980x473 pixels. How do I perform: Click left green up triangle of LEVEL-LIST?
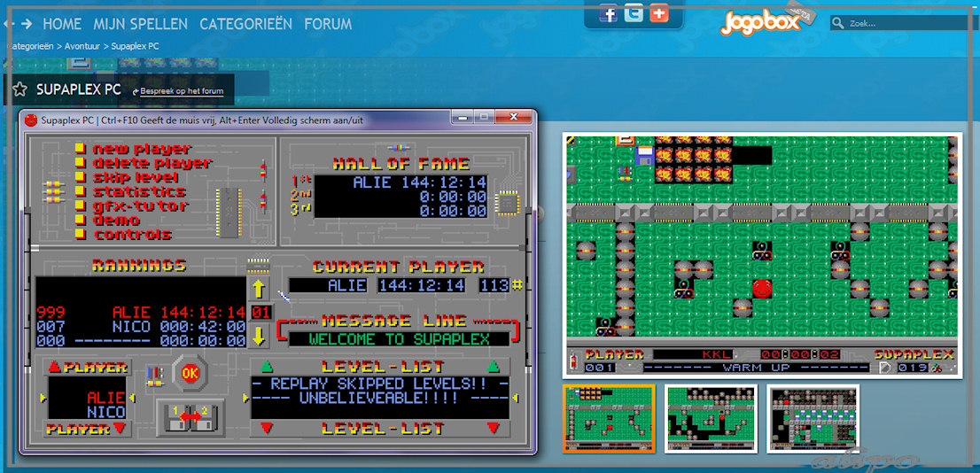click(x=266, y=367)
